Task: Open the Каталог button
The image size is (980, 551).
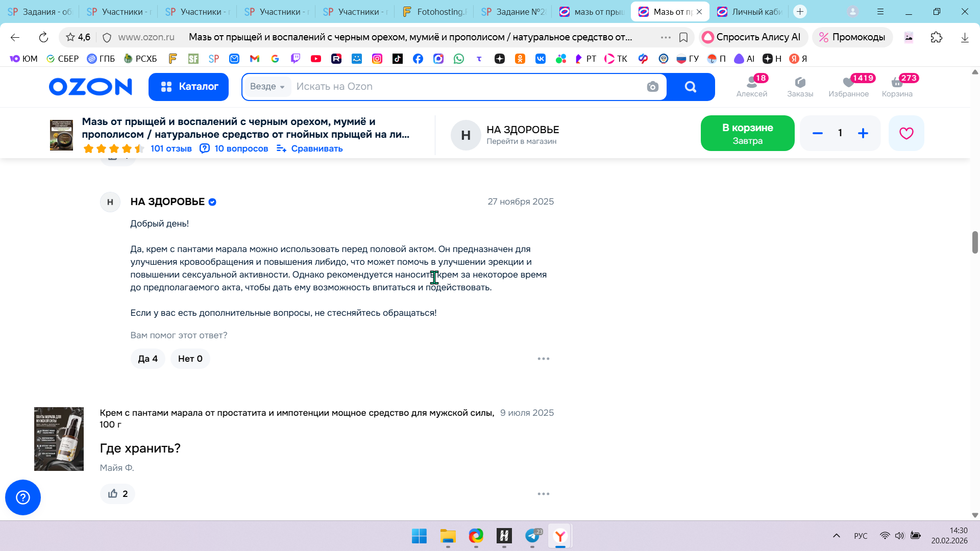Action: pyautogui.click(x=188, y=87)
